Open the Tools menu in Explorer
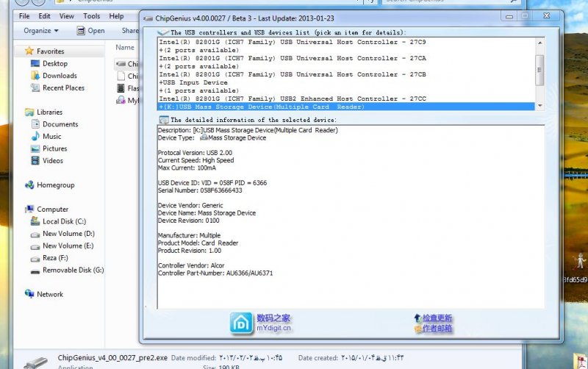 point(91,16)
